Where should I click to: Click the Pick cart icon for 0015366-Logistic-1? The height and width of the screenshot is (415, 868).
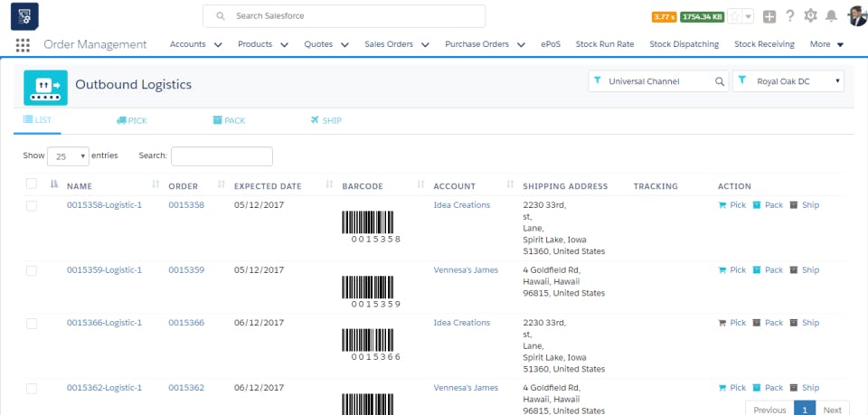[722, 323]
